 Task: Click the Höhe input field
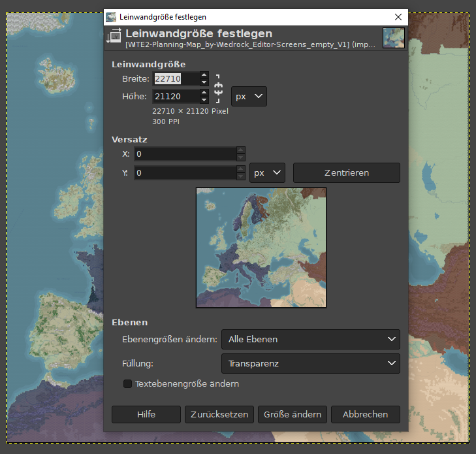pyautogui.click(x=176, y=97)
